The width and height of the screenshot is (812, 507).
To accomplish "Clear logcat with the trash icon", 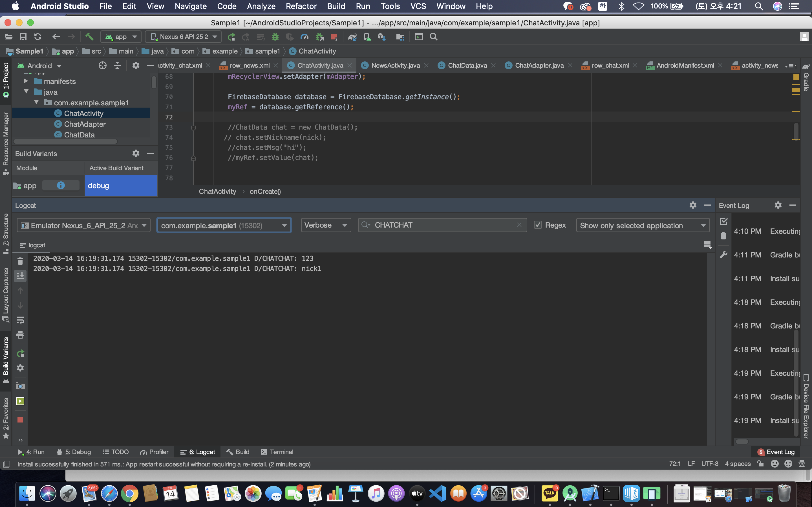I will (x=20, y=261).
